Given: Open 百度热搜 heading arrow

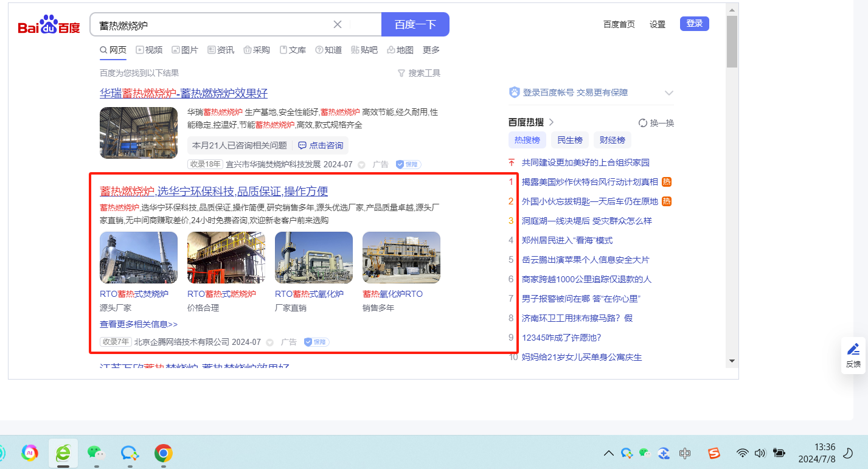Looking at the screenshot, I should tap(551, 122).
